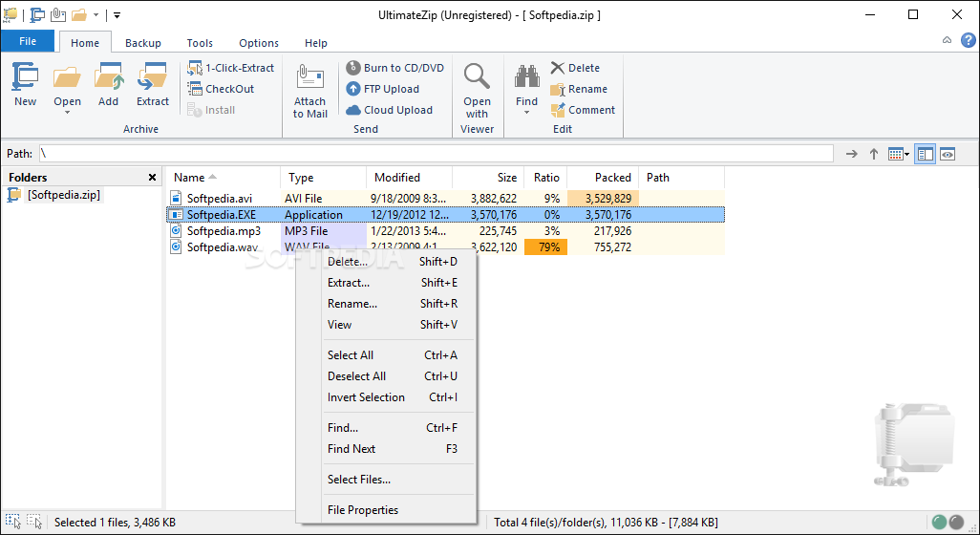980x535 pixels.
Task: Click the Open archive folder icon
Action: [x=67, y=77]
